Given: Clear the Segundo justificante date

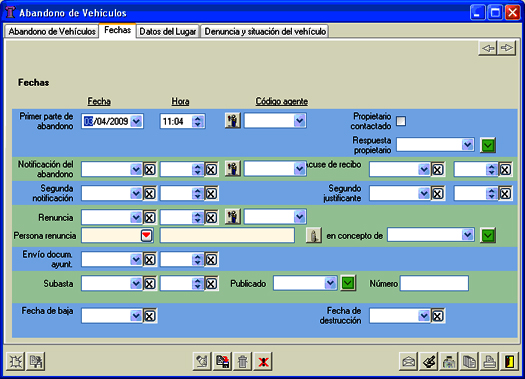Looking at the screenshot, I should coord(438,194).
